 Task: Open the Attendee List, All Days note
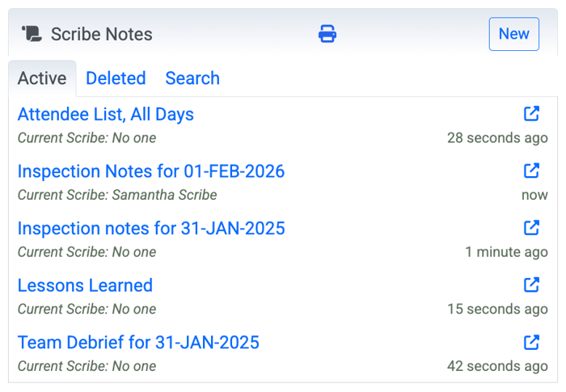(x=105, y=115)
